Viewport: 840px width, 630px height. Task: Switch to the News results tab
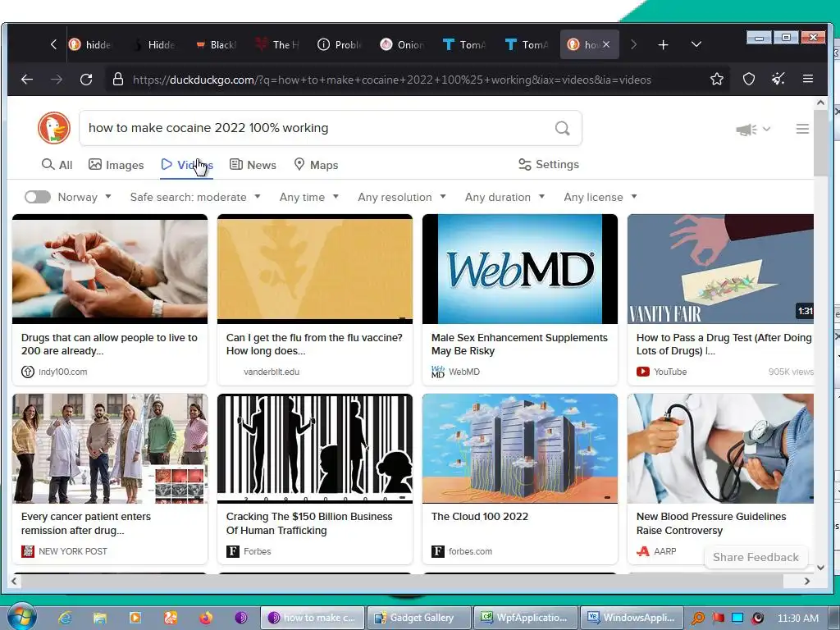click(x=253, y=164)
